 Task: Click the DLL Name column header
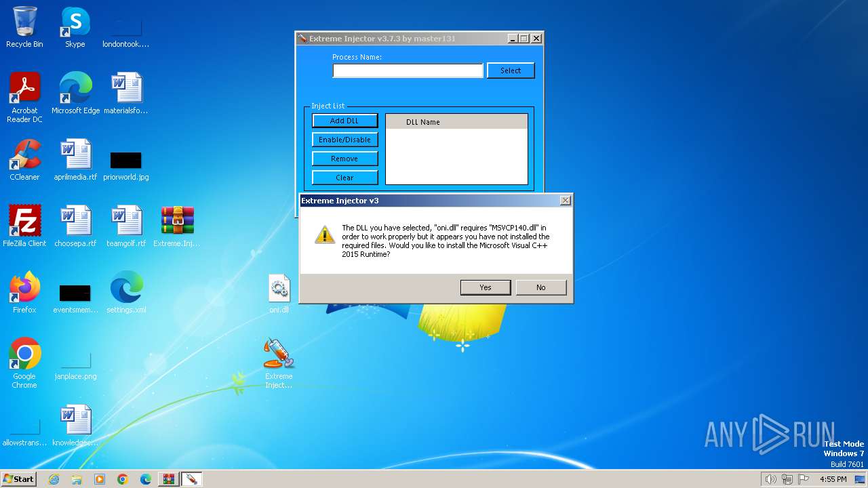456,122
